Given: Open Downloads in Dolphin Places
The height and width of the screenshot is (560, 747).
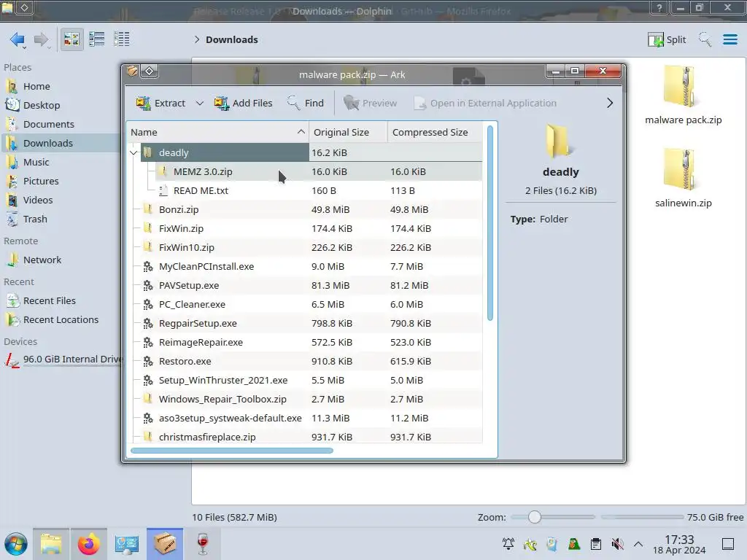Looking at the screenshot, I should 60,144.
